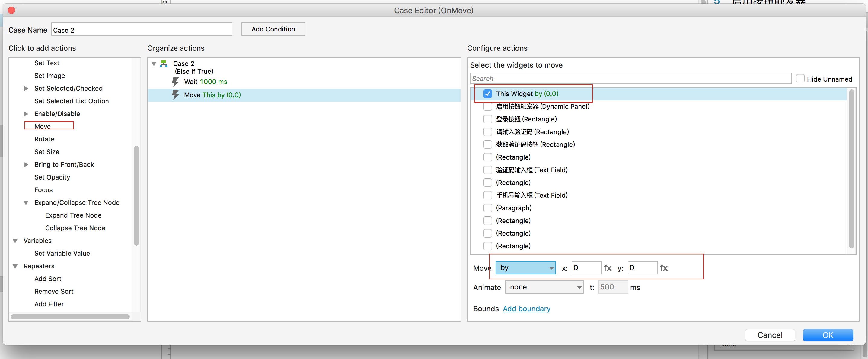The height and width of the screenshot is (359, 868).
Task: Open the fx editor for y value
Action: [663, 268]
